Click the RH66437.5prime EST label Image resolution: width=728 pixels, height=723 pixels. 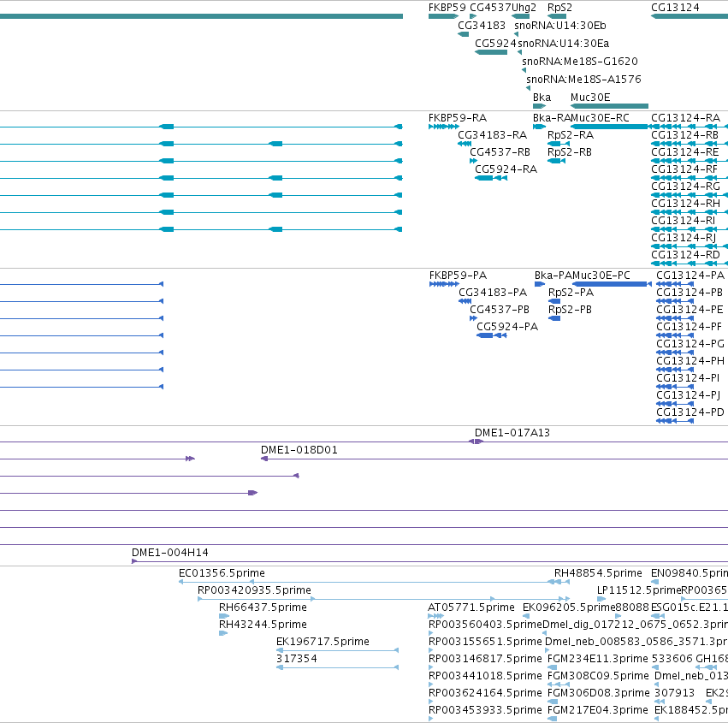(263, 607)
